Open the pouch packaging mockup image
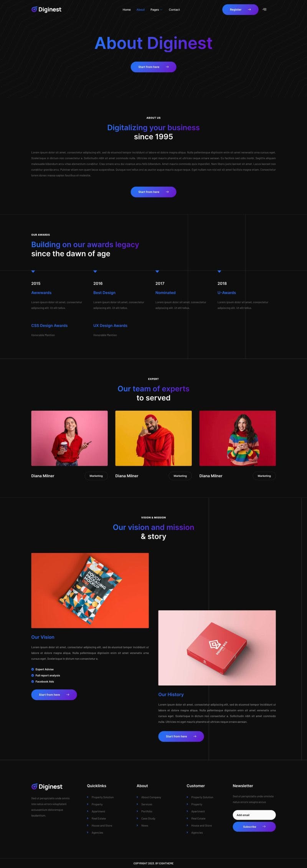 (x=90, y=590)
